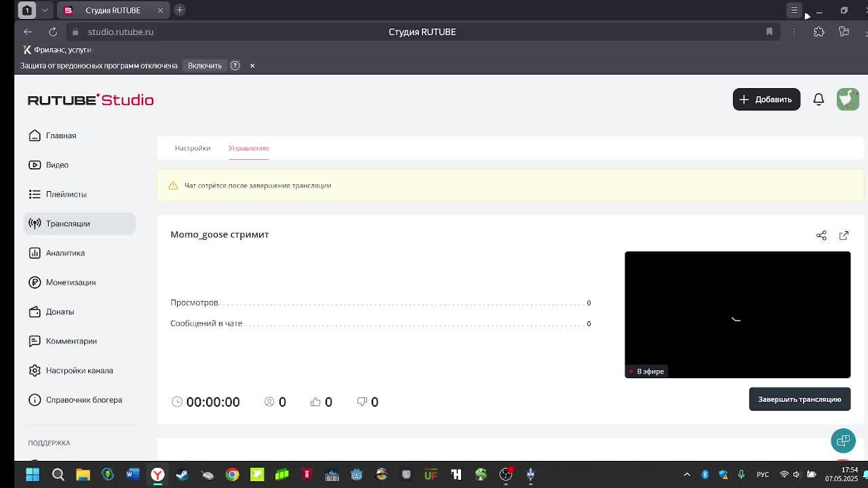Viewport: 868px width, 488px height.
Task: Open the browser extensions puzzle icon
Action: 819,32
